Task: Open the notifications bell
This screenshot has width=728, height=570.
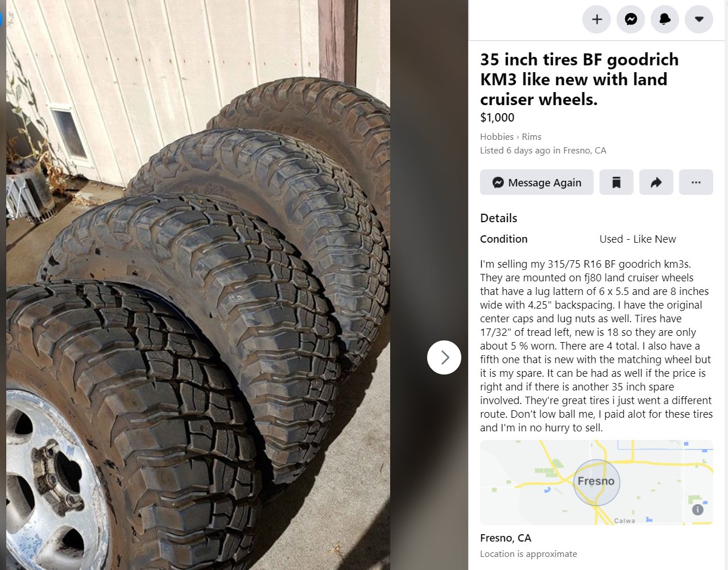Action: [x=665, y=19]
